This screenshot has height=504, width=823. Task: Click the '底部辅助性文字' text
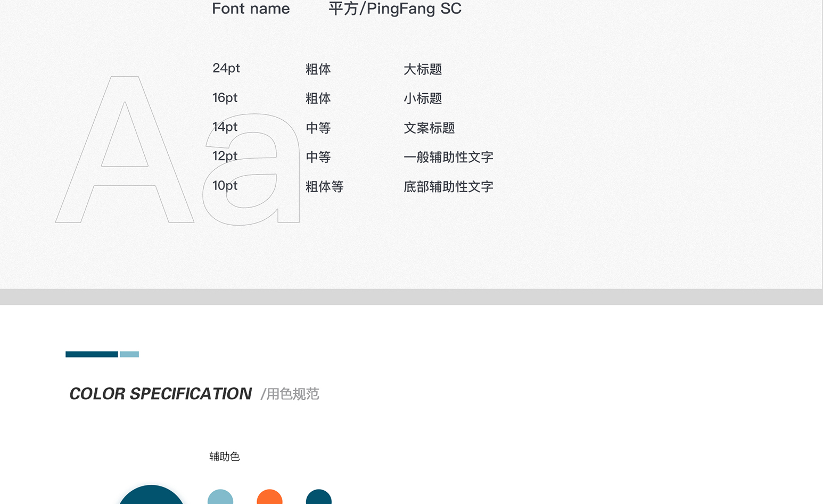448,187
